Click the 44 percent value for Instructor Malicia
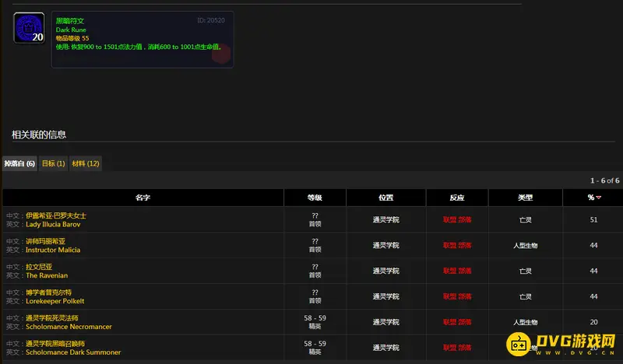The height and width of the screenshot is (364, 623). click(x=593, y=245)
